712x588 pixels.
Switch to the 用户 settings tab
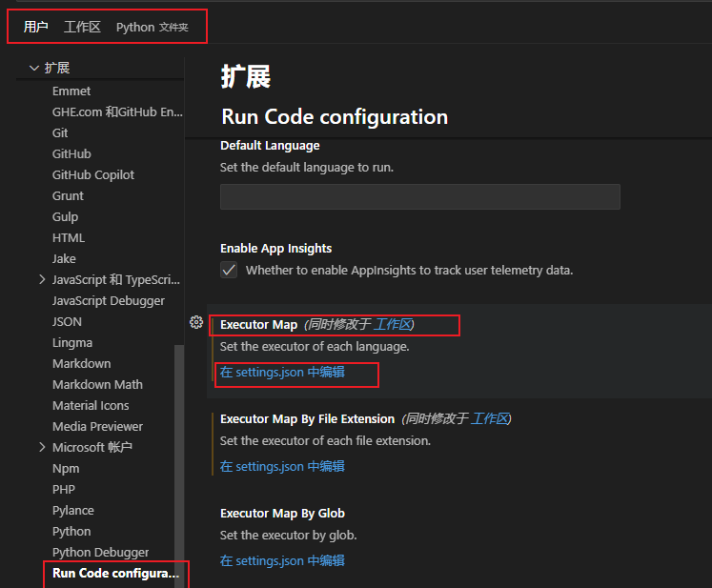pyautogui.click(x=36, y=27)
